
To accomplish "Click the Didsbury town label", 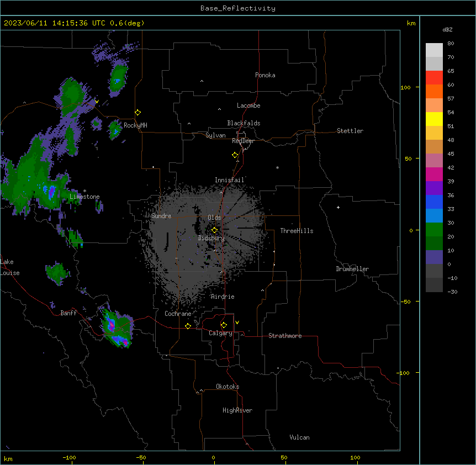I will tap(211, 238).
